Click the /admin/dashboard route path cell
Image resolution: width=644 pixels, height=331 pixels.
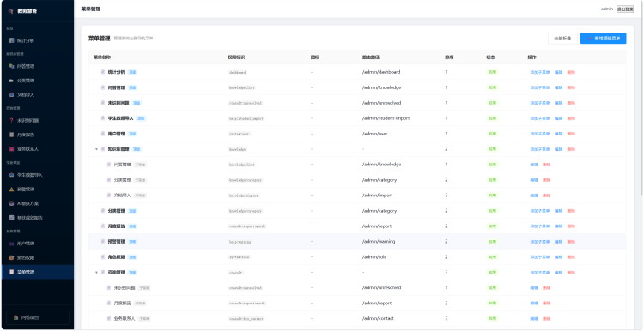pos(380,72)
